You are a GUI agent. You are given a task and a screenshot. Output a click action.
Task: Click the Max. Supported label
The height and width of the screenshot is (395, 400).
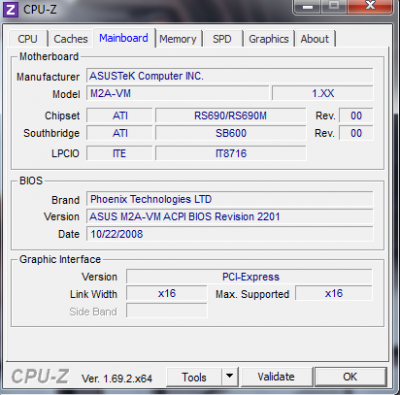tap(252, 294)
